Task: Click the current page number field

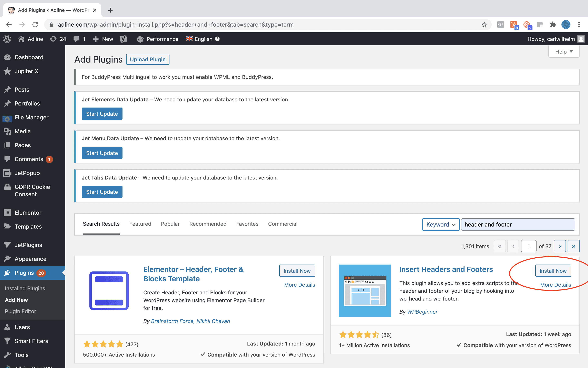Action: point(528,246)
